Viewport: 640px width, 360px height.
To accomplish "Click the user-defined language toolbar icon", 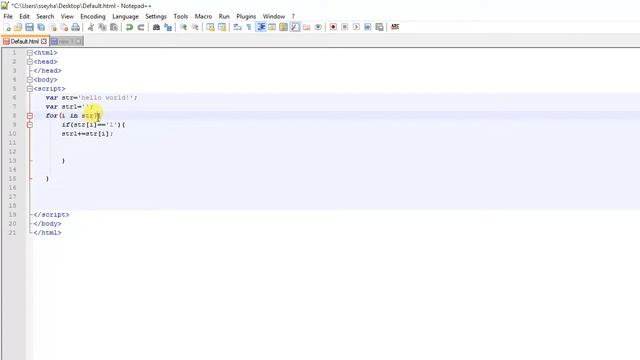I will coord(272,27).
